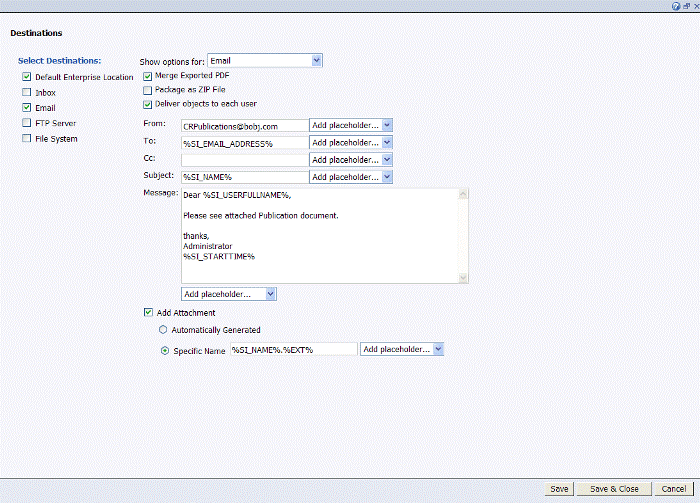Click the Destinations title text
This screenshot has height=503, width=700.
(x=36, y=33)
